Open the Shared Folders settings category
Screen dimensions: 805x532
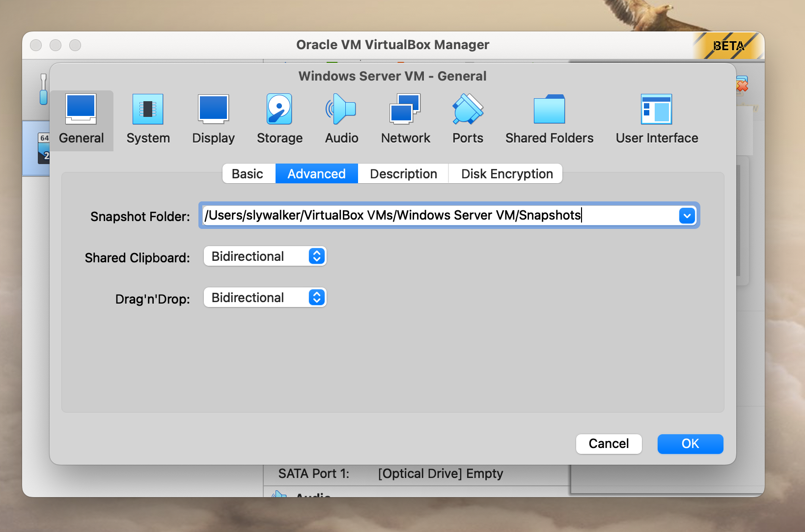(x=549, y=120)
